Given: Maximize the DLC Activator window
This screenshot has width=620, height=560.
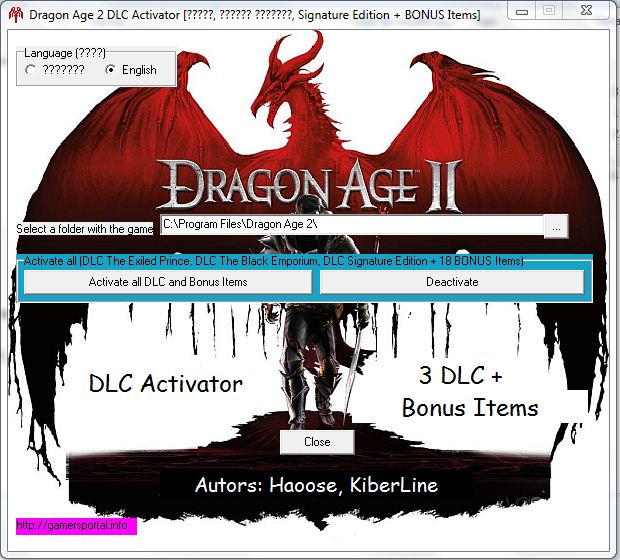Looking at the screenshot, I should pyautogui.click(x=549, y=11).
